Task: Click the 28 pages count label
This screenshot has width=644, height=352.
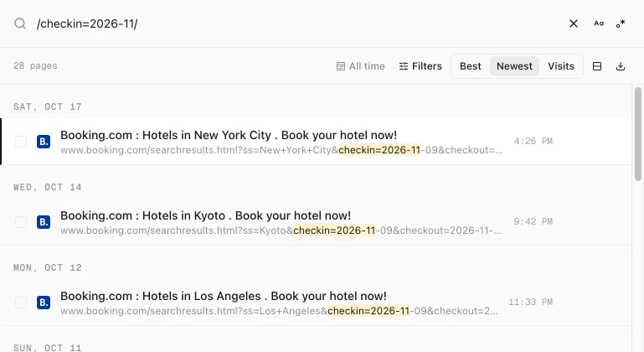Action: pos(35,66)
